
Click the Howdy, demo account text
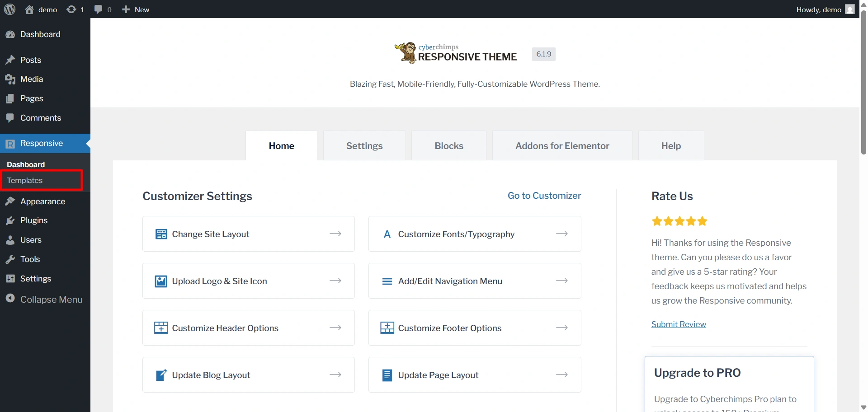819,9
